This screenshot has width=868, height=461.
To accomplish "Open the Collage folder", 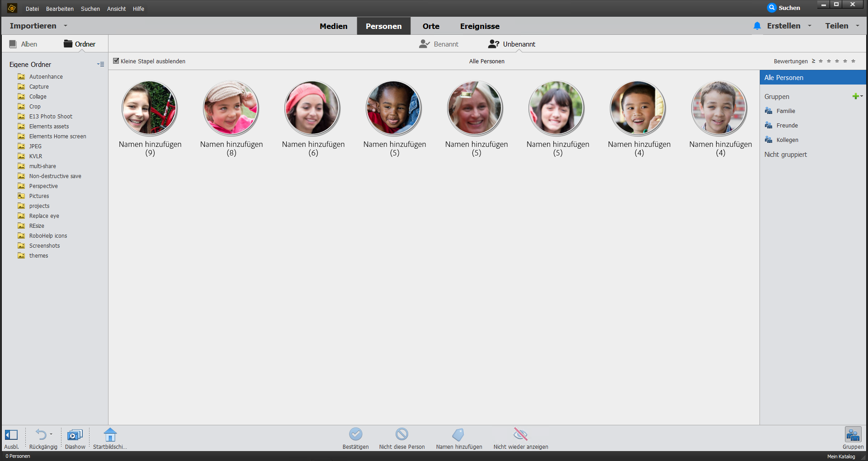I will click(x=38, y=97).
